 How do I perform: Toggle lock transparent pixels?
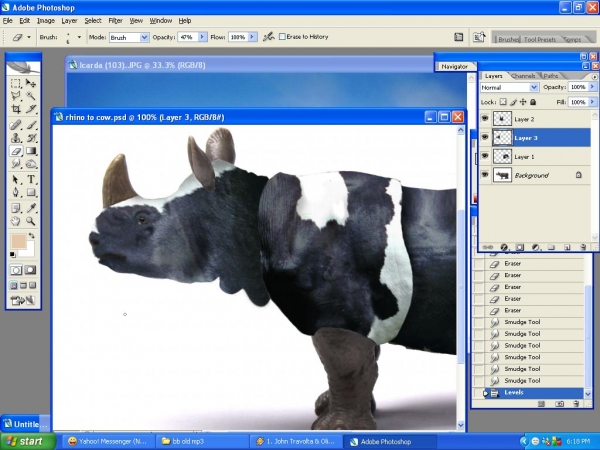(x=503, y=102)
